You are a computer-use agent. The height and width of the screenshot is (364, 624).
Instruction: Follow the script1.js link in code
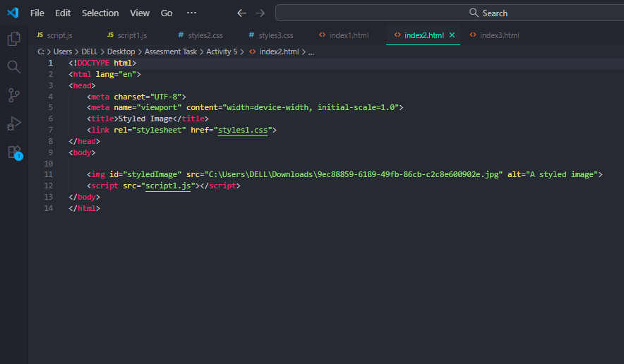point(169,186)
